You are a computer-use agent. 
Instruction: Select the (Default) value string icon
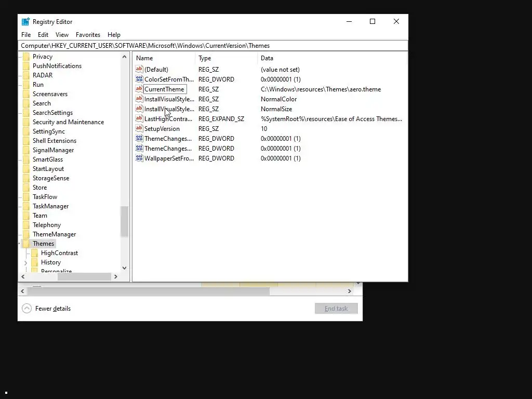139,69
